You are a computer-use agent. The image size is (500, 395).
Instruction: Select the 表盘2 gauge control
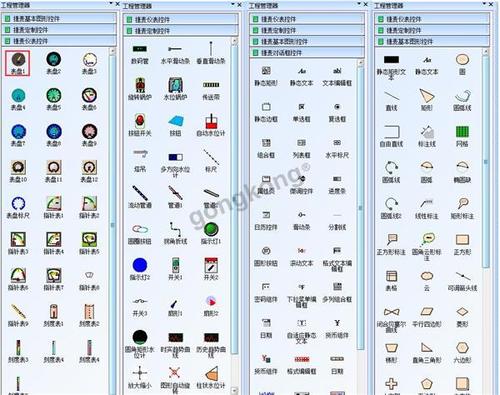tap(53, 63)
